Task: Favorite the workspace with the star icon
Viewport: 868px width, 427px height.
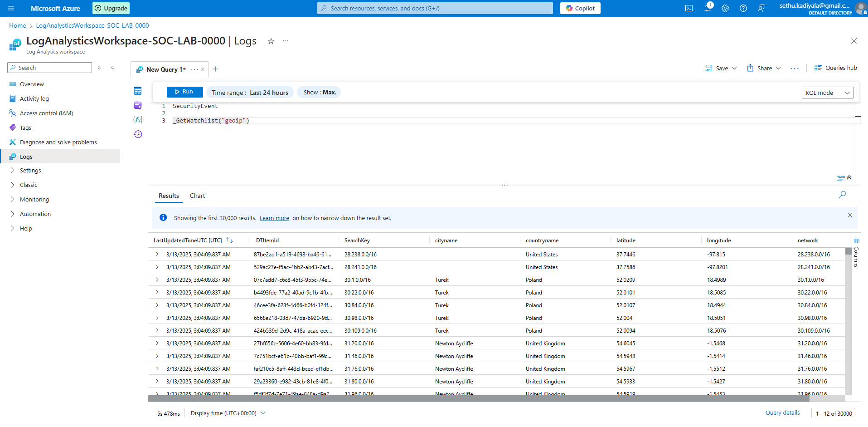Action: coord(271,41)
